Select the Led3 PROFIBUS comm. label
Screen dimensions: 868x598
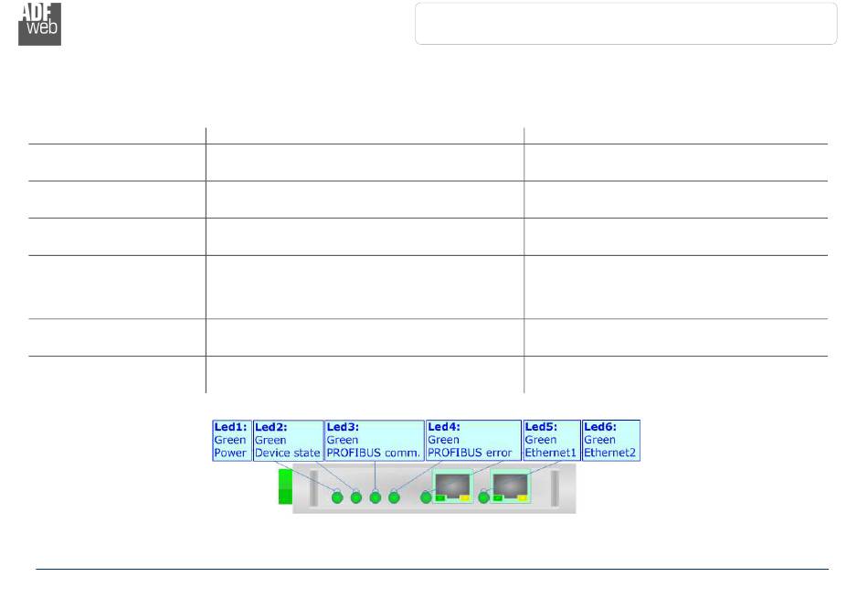tap(374, 440)
